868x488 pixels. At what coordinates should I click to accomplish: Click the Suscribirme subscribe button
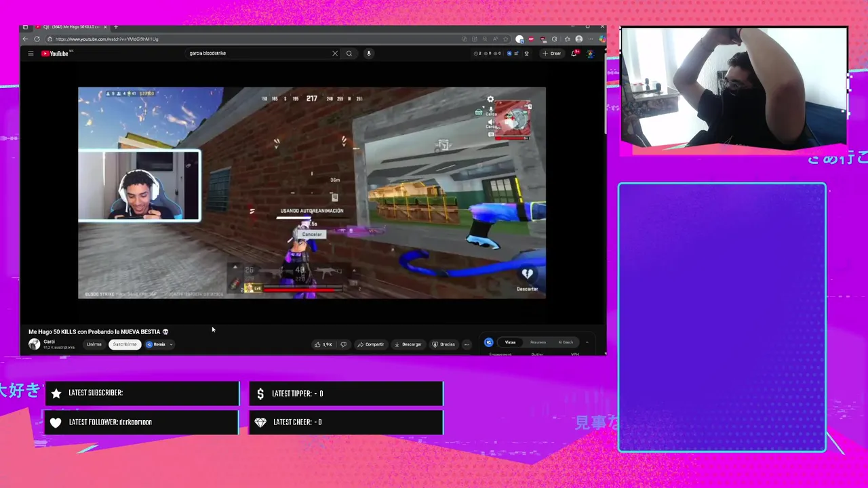pos(125,344)
